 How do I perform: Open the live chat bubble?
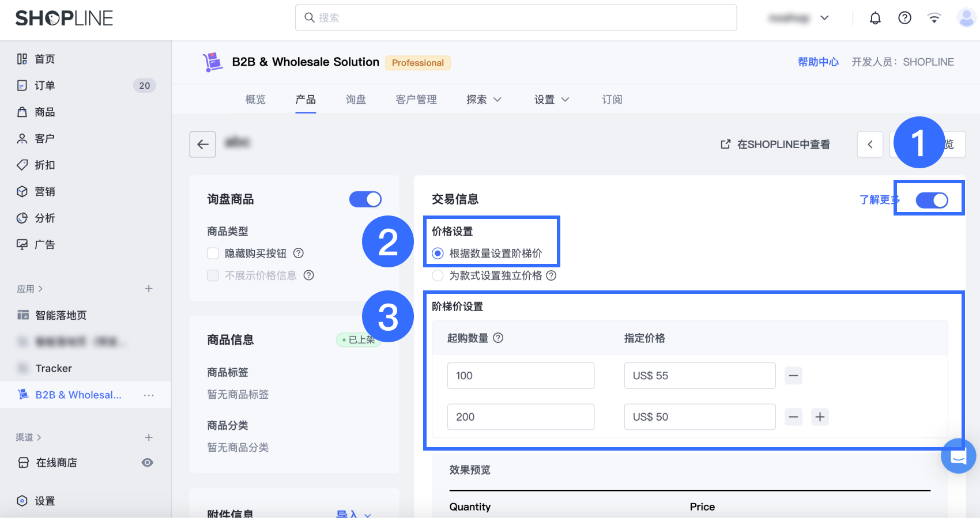(x=958, y=456)
